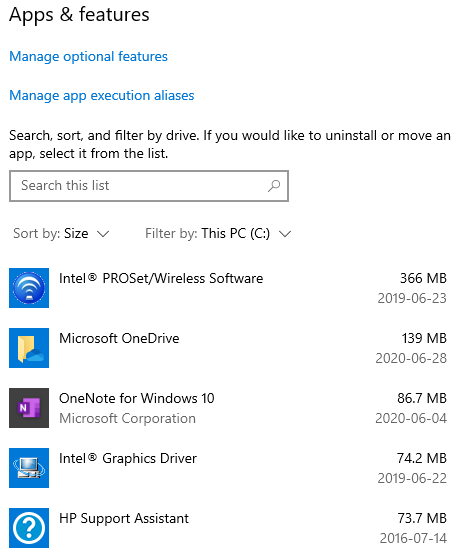Select the Microsoft OneDrive name text
The height and width of the screenshot is (556, 461).
[119, 338]
